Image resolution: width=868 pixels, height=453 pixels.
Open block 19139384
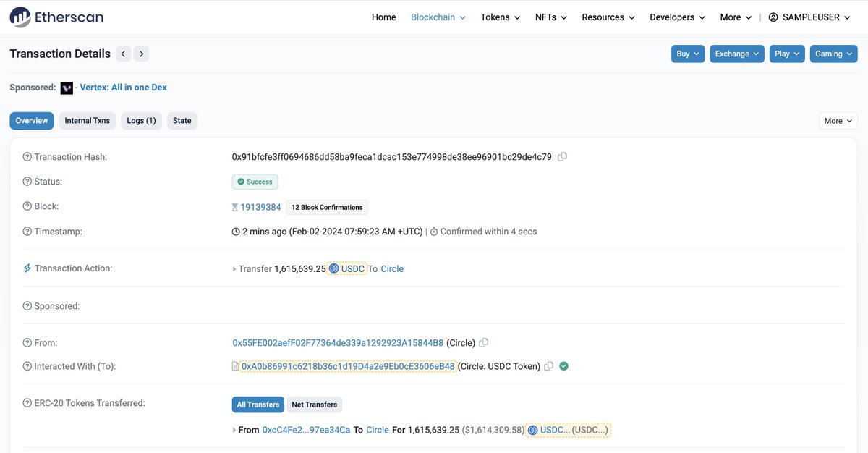[260, 207]
